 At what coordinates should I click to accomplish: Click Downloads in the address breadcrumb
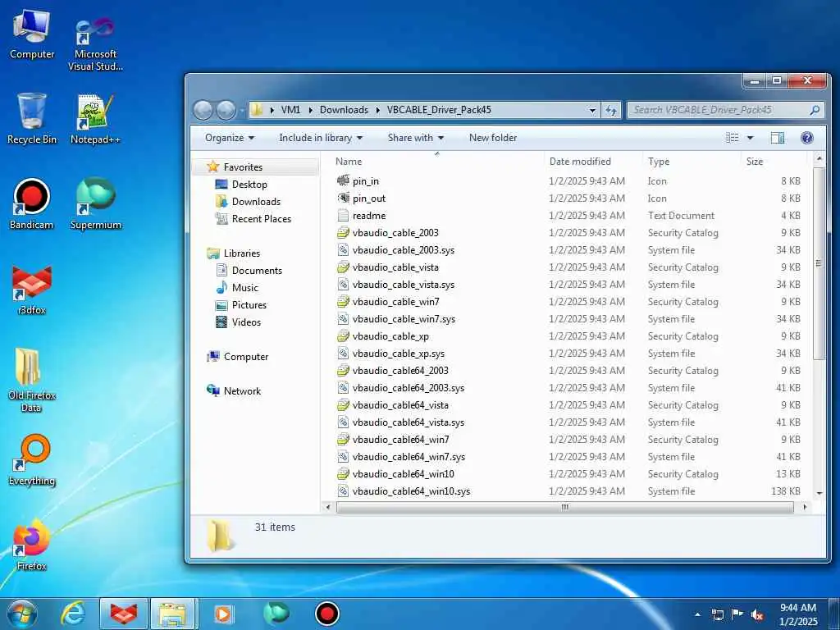344,110
